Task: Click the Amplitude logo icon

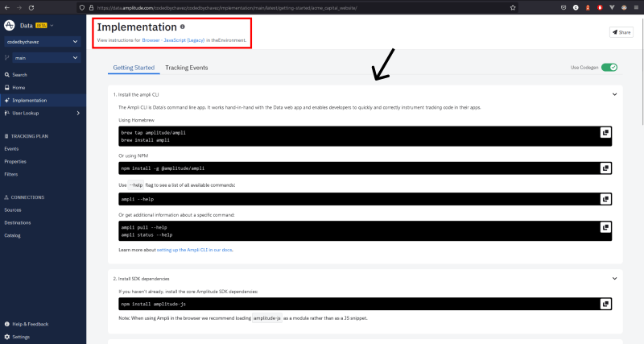Action: (10, 26)
